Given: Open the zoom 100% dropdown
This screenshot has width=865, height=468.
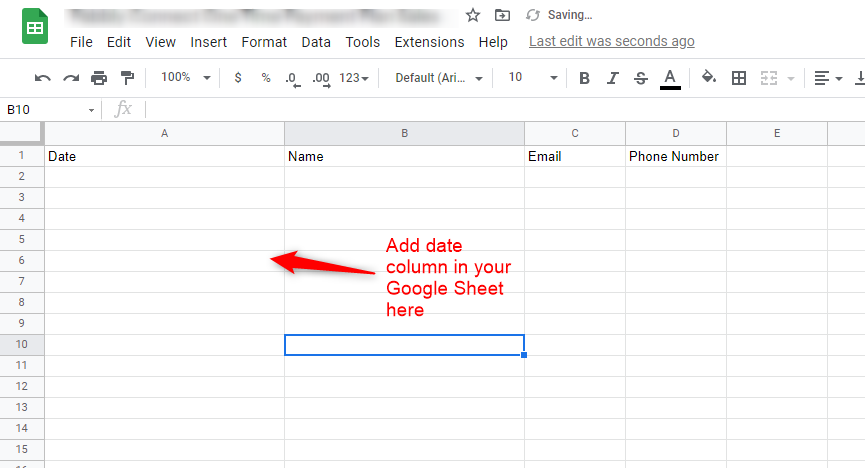Looking at the screenshot, I should [x=185, y=77].
